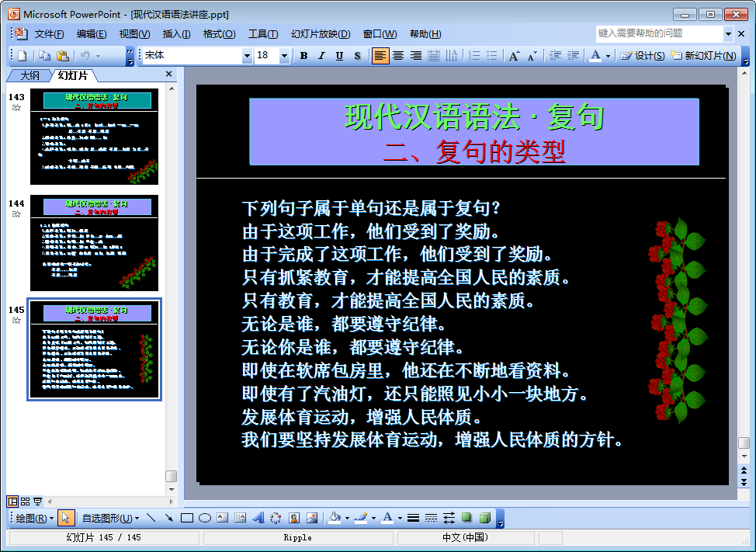Click the 设计(S) design button
Screen dimensions: 756x552
[x=643, y=56]
